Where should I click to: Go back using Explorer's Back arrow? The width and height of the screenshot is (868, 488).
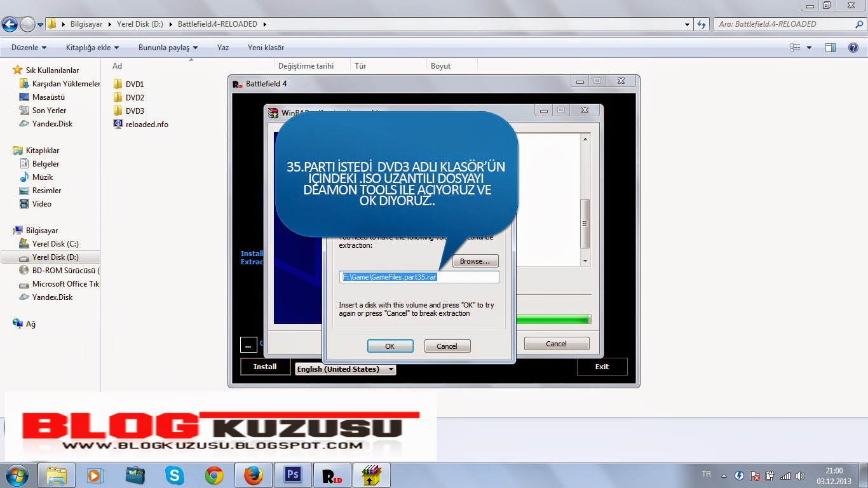[x=10, y=25]
